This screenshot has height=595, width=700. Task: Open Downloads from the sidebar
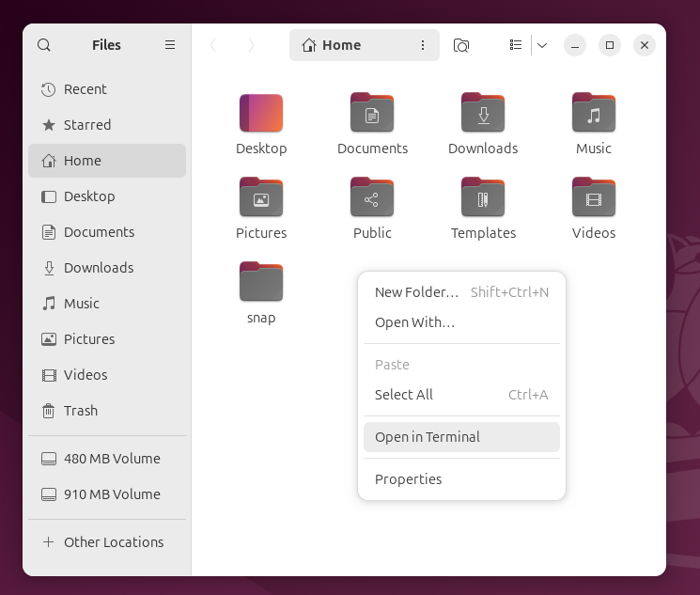tap(107, 268)
